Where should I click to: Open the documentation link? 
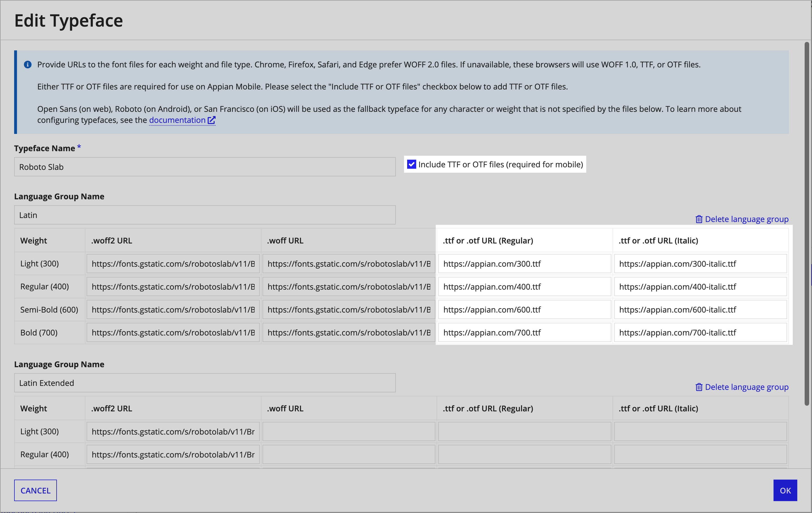177,120
